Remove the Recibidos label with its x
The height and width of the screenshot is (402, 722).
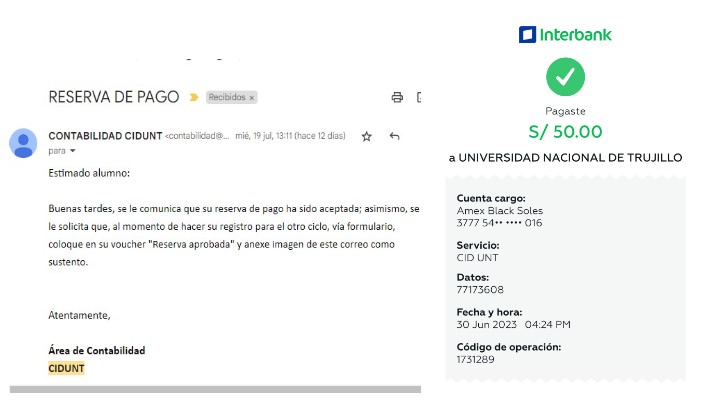point(252,98)
